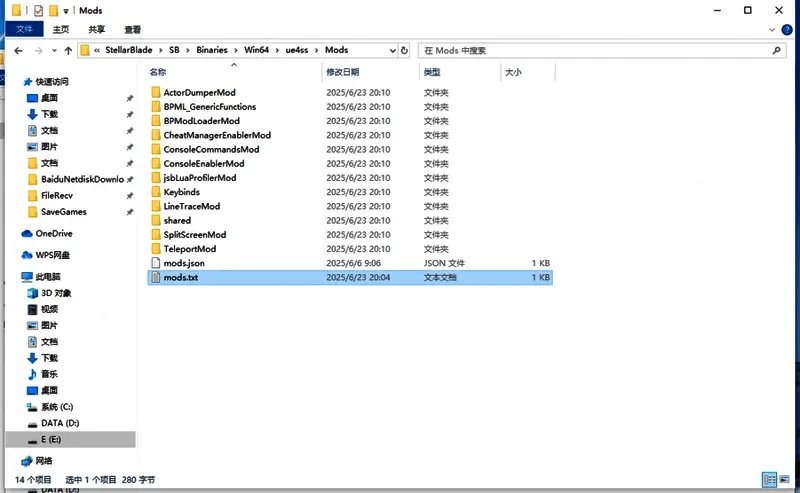The width and height of the screenshot is (800, 493).
Task: Open the 文件 menu
Action: (x=24, y=30)
